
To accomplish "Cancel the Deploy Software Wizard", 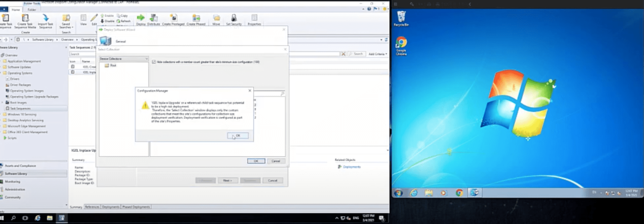I will click(272, 180).
